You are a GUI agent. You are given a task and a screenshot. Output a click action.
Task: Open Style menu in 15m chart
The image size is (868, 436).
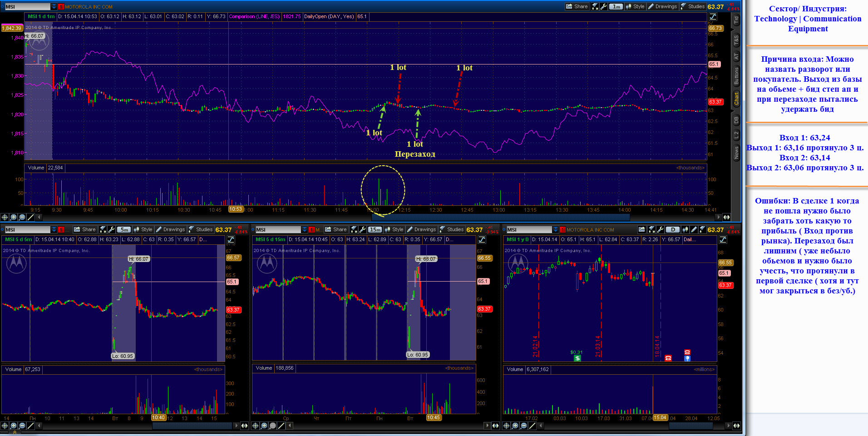[x=394, y=229]
